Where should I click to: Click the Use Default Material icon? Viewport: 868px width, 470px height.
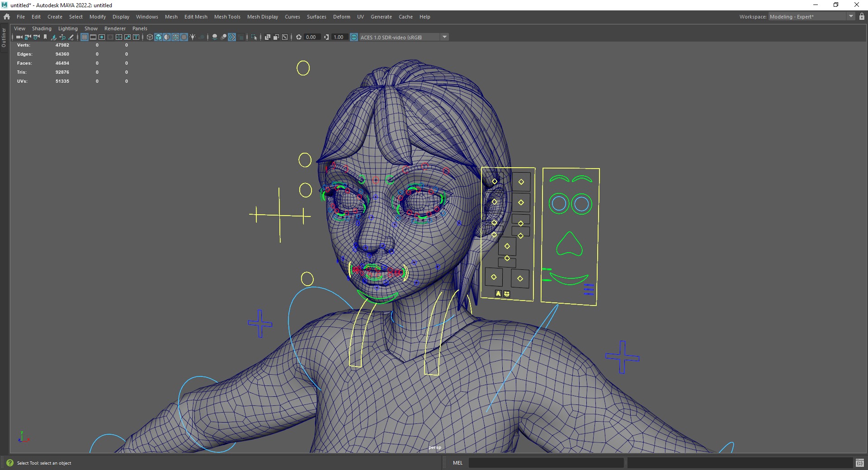167,37
